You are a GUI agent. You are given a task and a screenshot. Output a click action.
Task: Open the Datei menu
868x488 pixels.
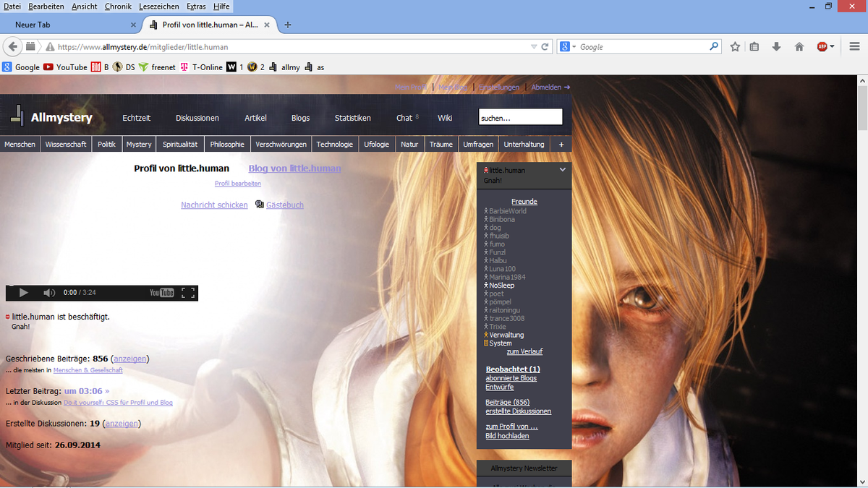(12, 7)
